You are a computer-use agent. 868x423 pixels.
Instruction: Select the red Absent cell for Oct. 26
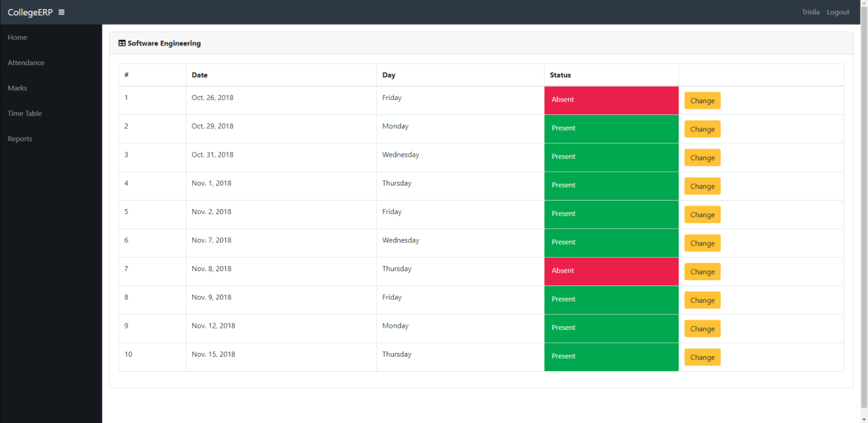611,101
